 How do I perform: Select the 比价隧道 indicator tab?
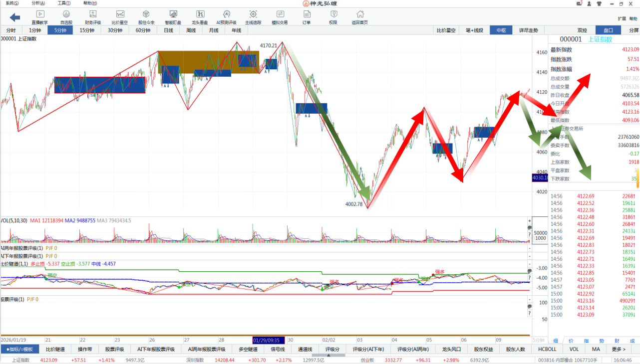tap(55, 349)
